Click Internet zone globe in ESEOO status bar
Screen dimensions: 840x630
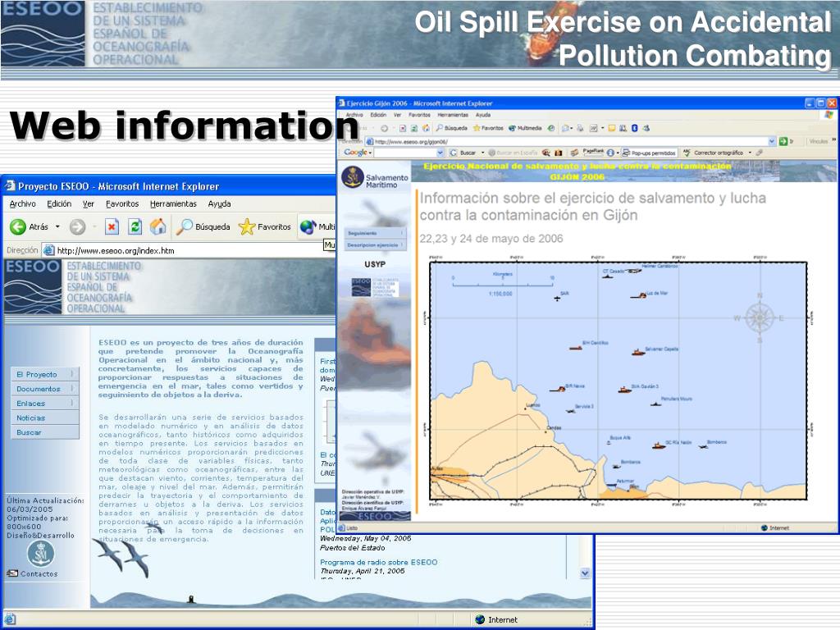point(480,620)
